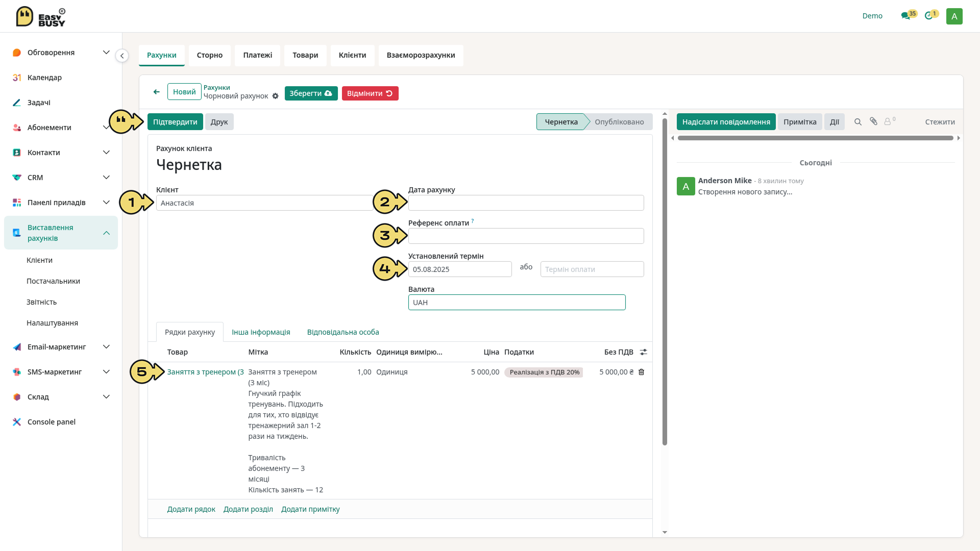Click the red Відмінити button

pos(370,93)
